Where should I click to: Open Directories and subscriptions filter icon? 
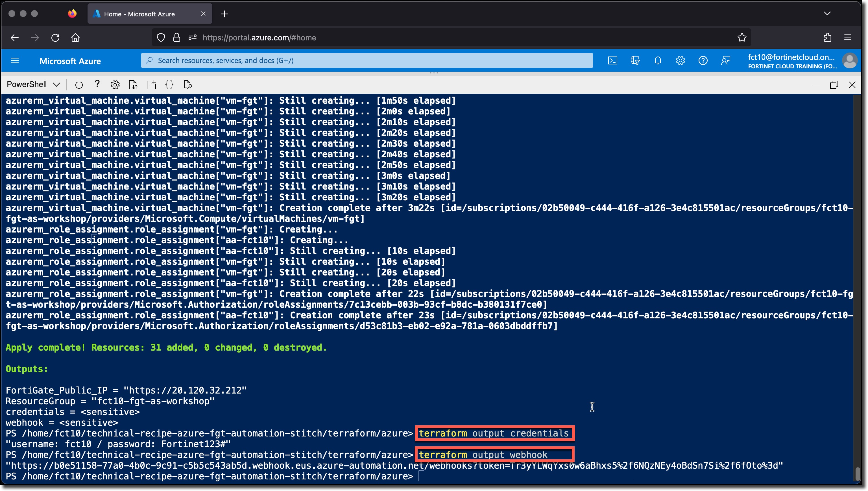pos(635,61)
